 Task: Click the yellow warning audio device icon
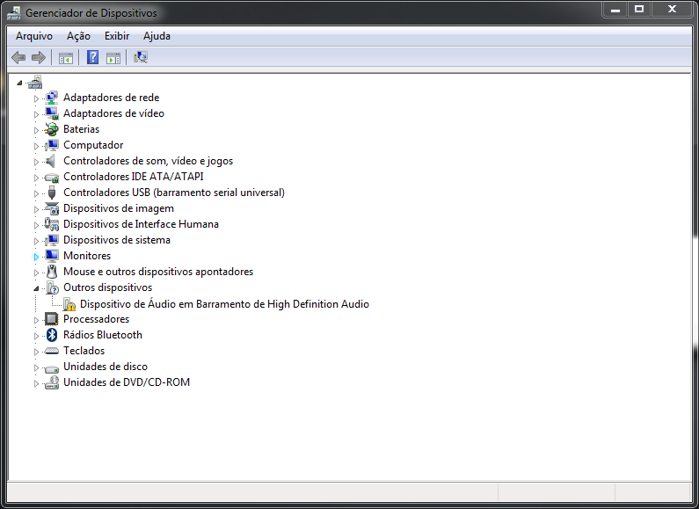click(69, 304)
